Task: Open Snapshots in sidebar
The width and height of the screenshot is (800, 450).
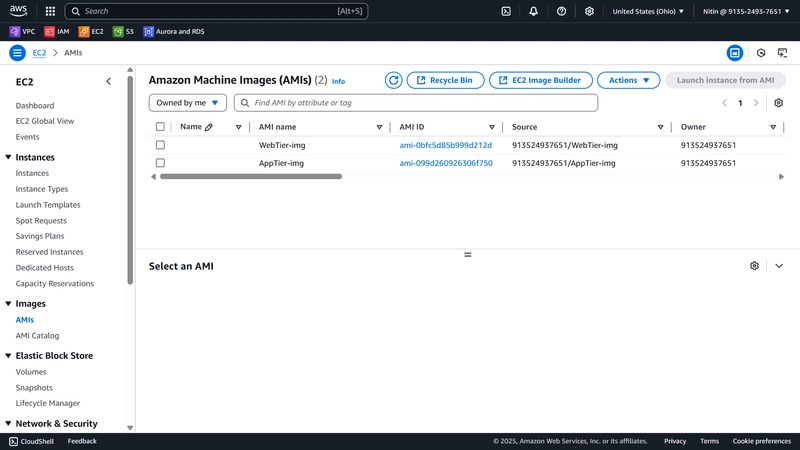Action: click(34, 388)
